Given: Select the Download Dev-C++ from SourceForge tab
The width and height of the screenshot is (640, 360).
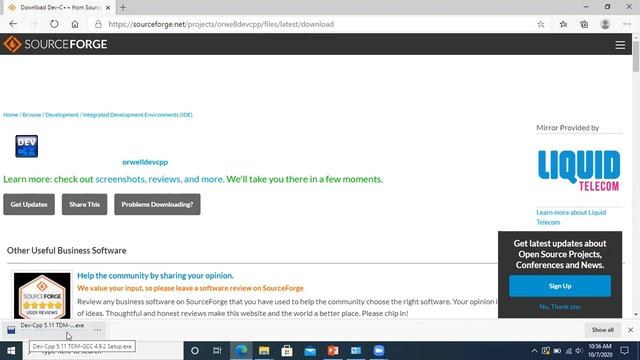Looking at the screenshot, I should pyautogui.click(x=57, y=7).
